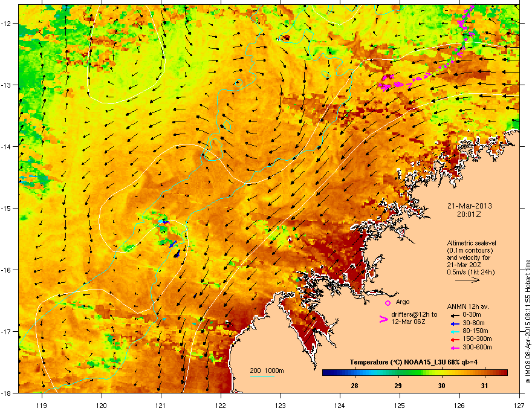Click the longitude axis label "127"

click(519, 406)
